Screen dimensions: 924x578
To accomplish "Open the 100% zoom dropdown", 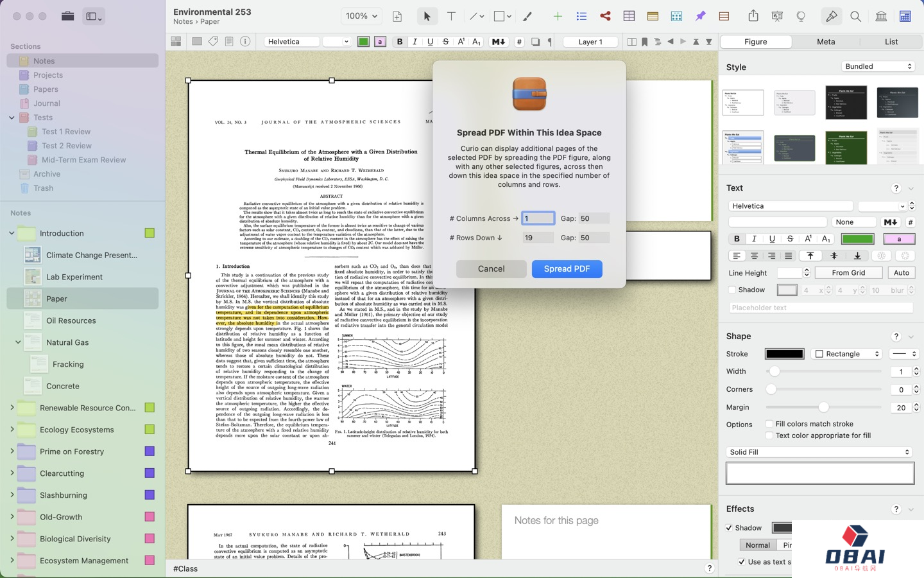I will (361, 16).
